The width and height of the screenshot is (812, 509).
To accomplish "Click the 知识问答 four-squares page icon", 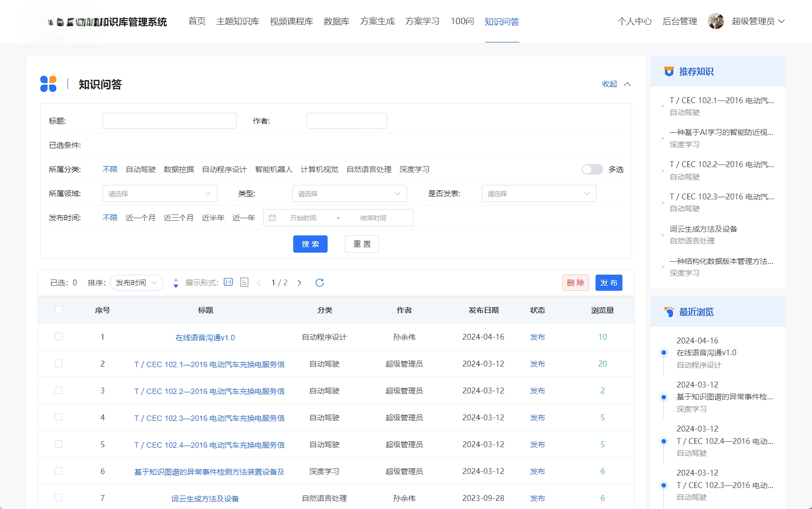I will (48, 84).
